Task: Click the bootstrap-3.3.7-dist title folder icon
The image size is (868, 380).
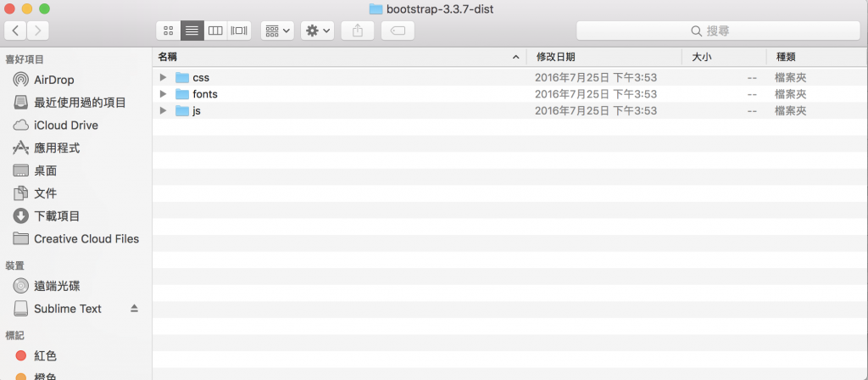Action: (x=376, y=8)
